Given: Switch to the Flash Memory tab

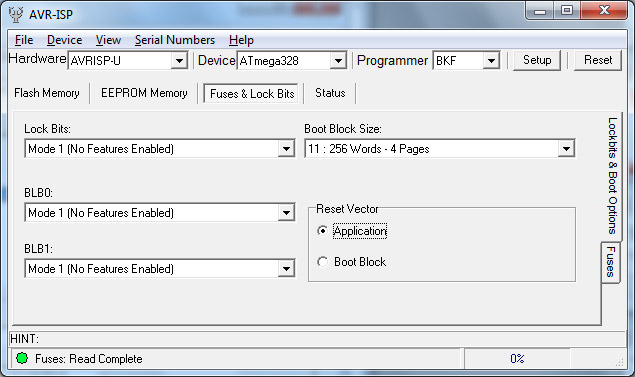Looking at the screenshot, I should click(x=47, y=93).
